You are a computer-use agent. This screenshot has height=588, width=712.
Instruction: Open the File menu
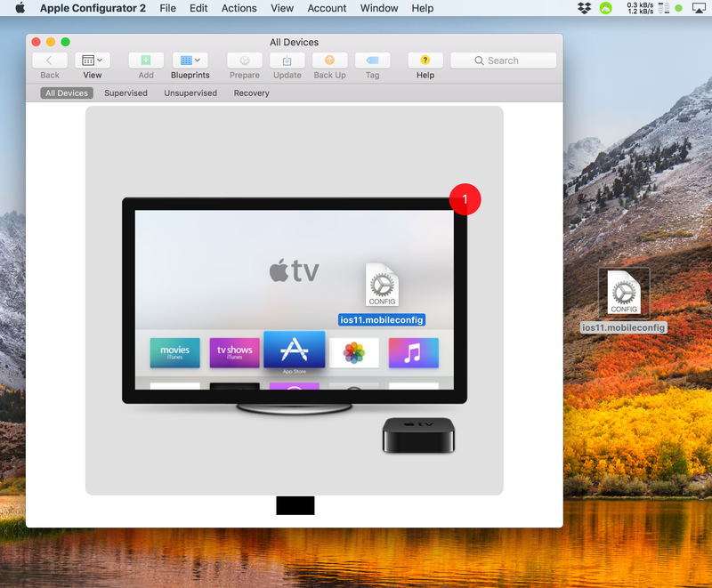[167, 8]
